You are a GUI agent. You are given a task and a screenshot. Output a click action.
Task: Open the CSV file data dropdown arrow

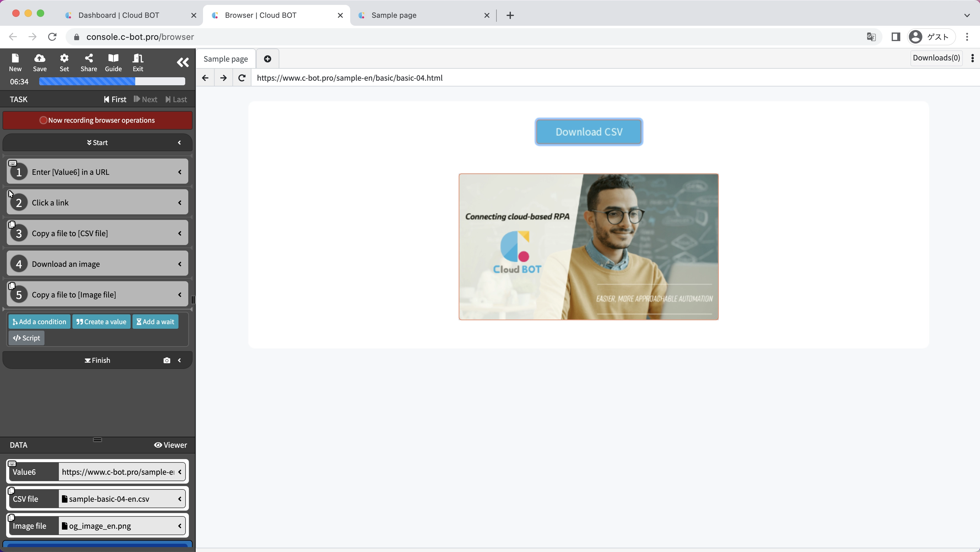(x=180, y=499)
